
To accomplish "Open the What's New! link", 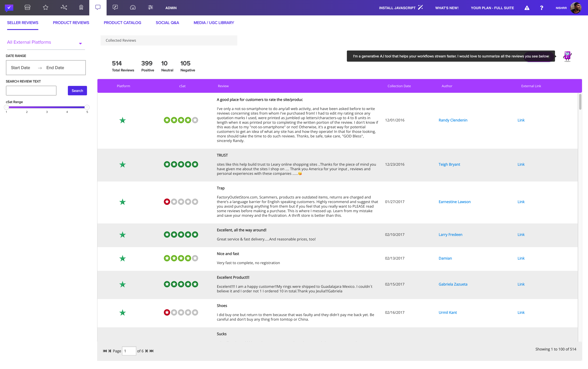I will tap(447, 8).
